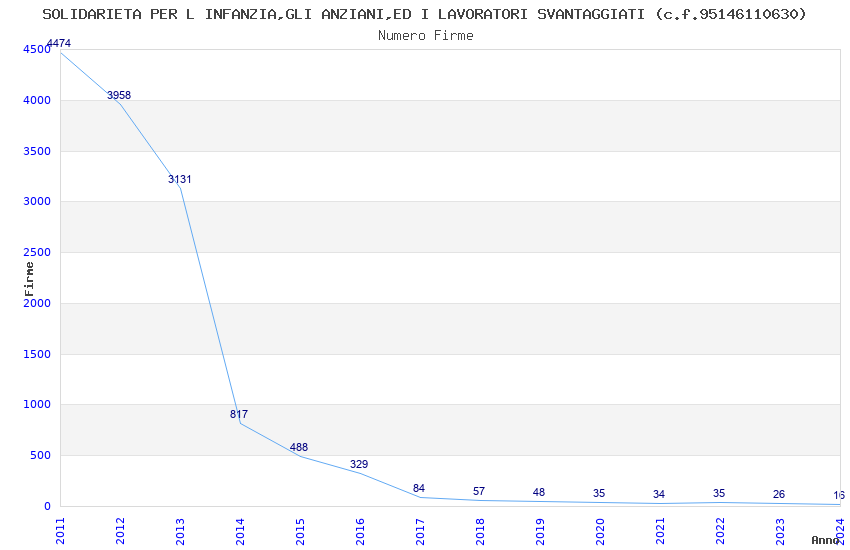
Task: Click data label 3131
Action: point(179,179)
